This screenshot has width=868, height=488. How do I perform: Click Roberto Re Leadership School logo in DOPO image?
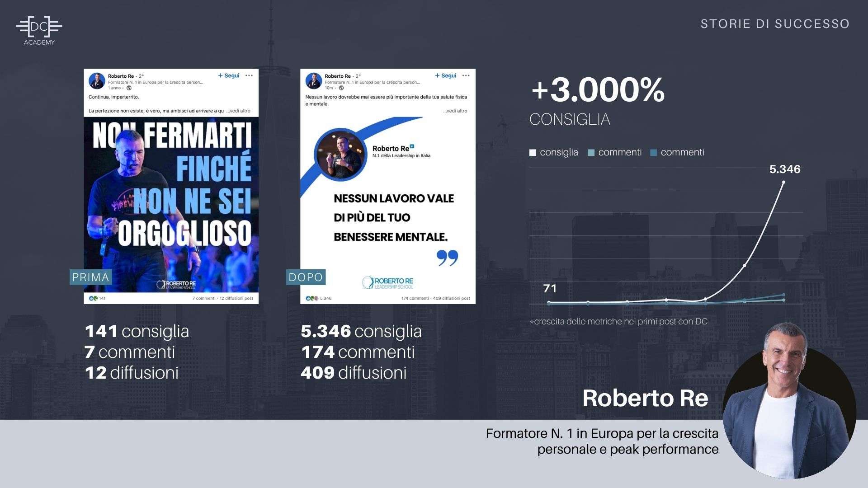(x=388, y=283)
